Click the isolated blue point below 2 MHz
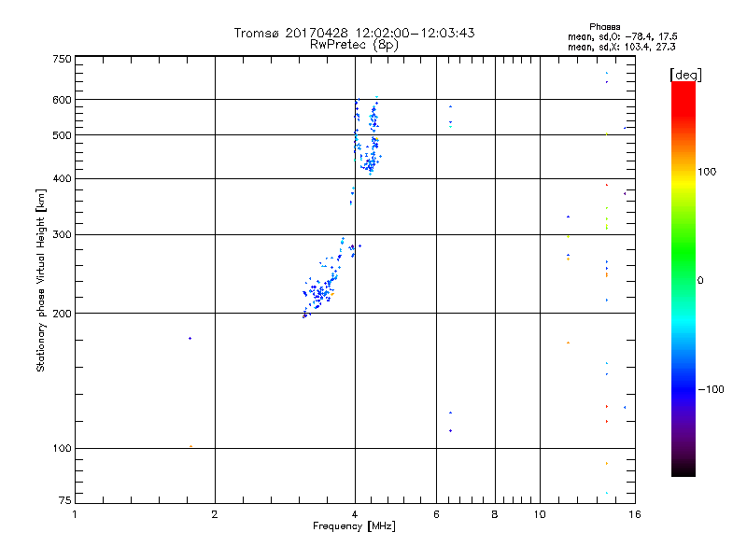The height and width of the screenshot is (560, 747). (x=190, y=338)
